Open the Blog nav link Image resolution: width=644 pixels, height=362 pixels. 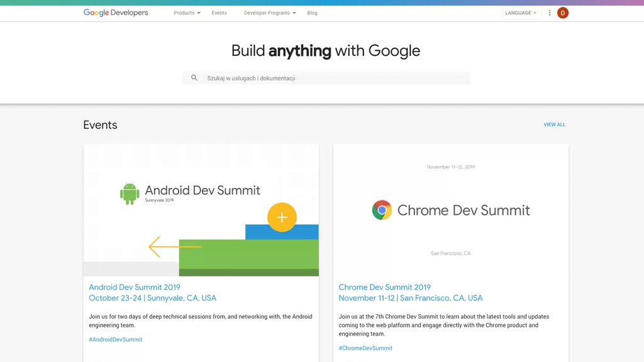point(312,13)
